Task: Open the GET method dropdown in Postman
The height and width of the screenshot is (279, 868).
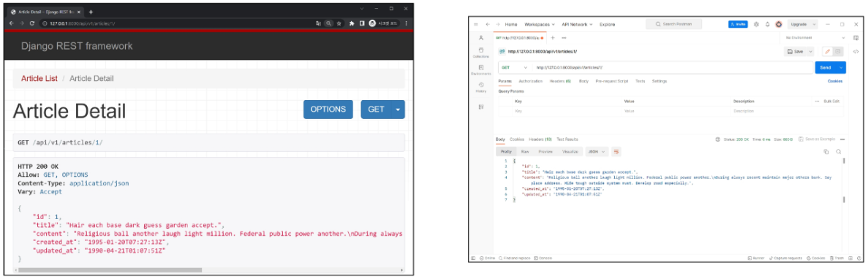Action: point(514,67)
